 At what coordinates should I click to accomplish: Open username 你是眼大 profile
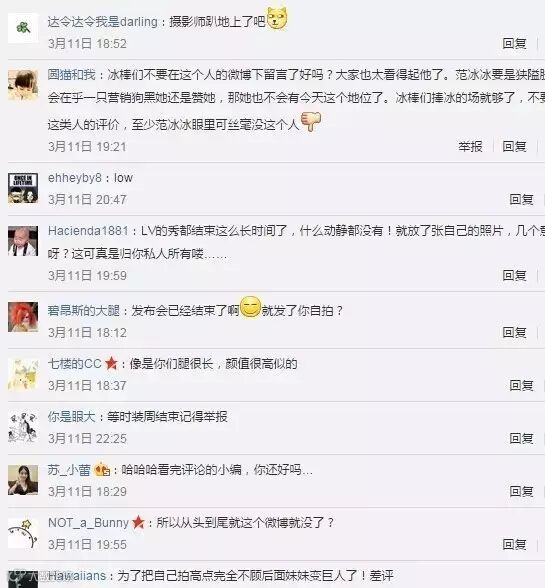pyautogui.click(x=72, y=417)
